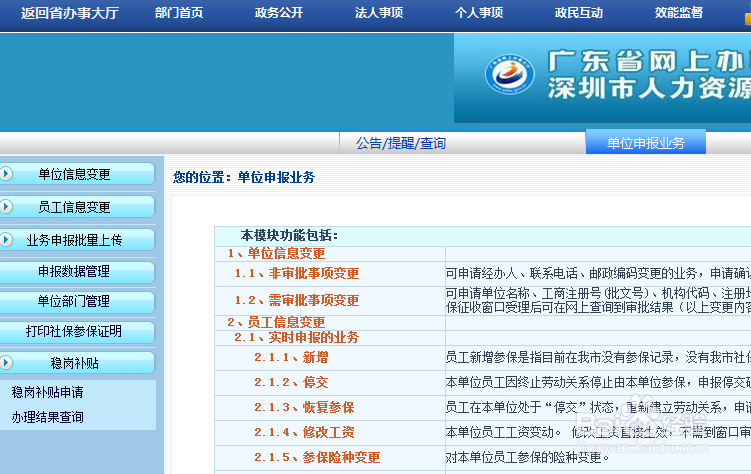Click the 您的位置：单位申报业务 breadcrumb
Image resolution: width=751 pixels, height=474 pixels.
[244, 177]
